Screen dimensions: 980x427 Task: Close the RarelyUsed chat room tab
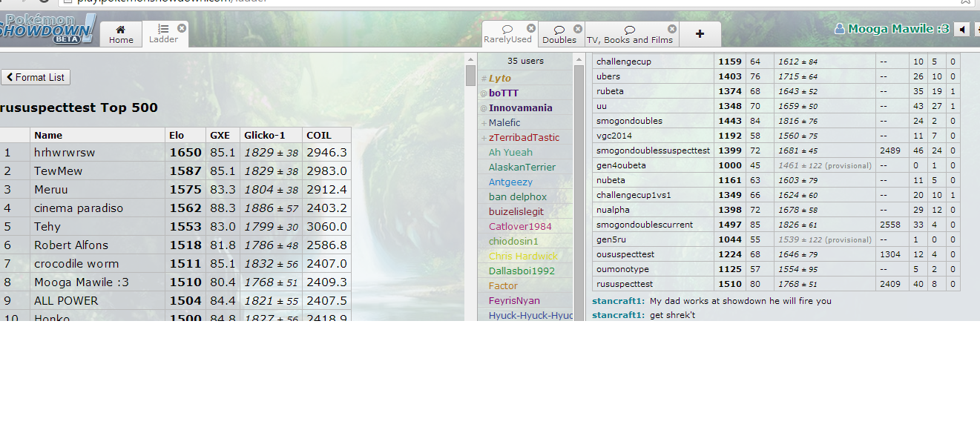pyautogui.click(x=531, y=28)
